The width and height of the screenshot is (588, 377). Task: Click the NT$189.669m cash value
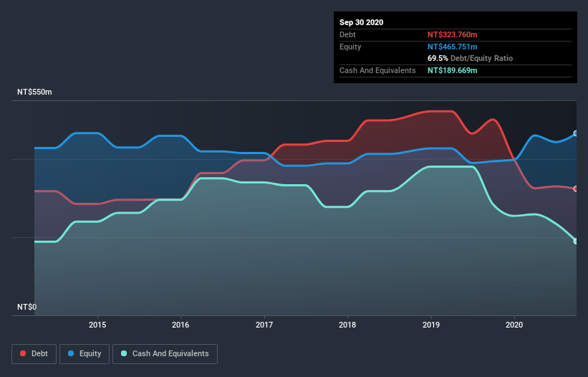pos(452,70)
